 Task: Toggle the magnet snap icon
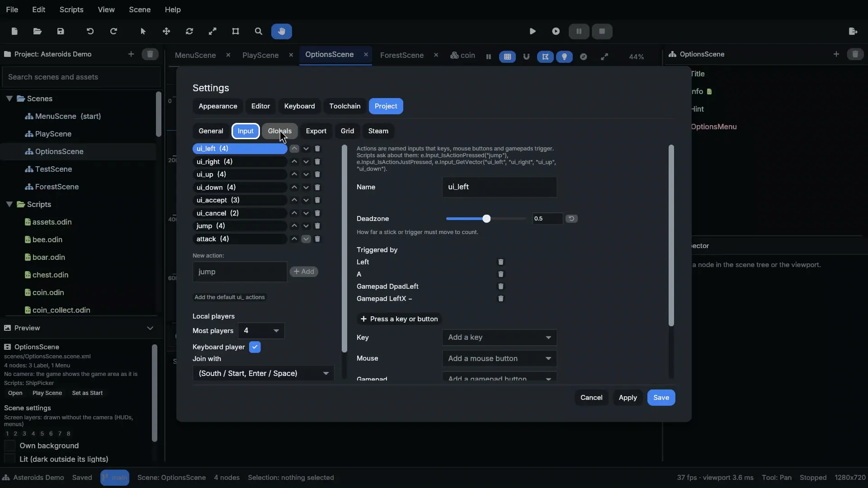(x=526, y=56)
